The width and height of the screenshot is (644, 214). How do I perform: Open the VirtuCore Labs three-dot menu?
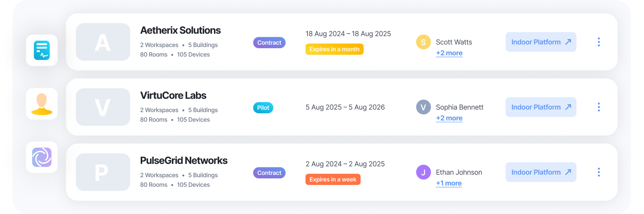click(x=598, y=107)
